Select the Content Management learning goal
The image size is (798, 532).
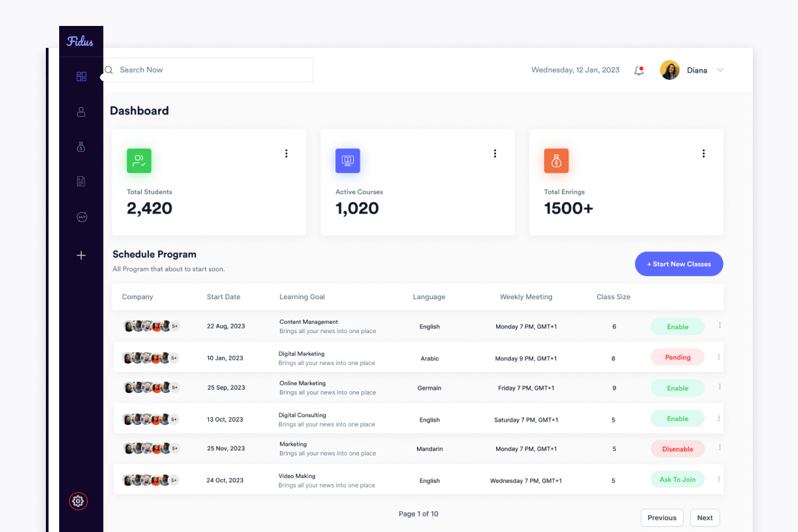point(309,322)
